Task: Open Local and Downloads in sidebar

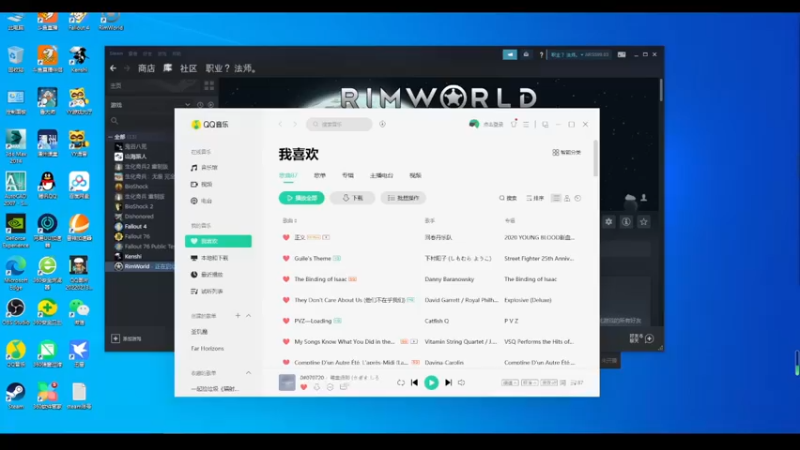Action: pyautogui.click(x=209, y=258)
